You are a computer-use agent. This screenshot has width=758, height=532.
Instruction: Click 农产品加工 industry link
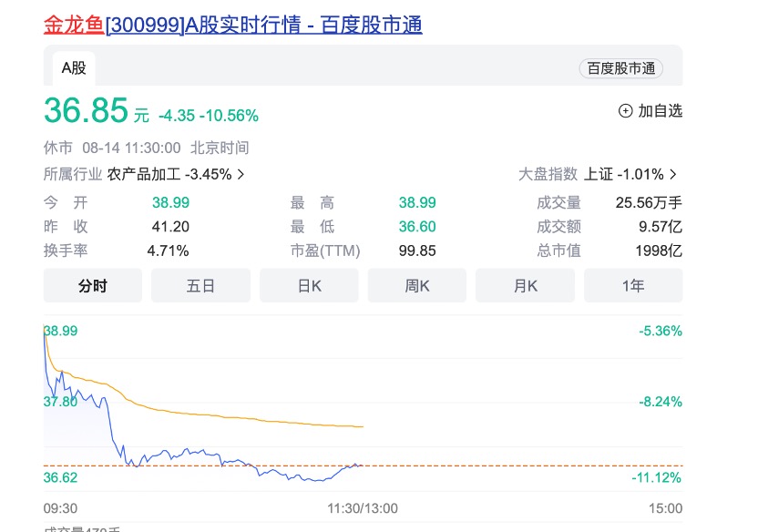tap(144, 173)
